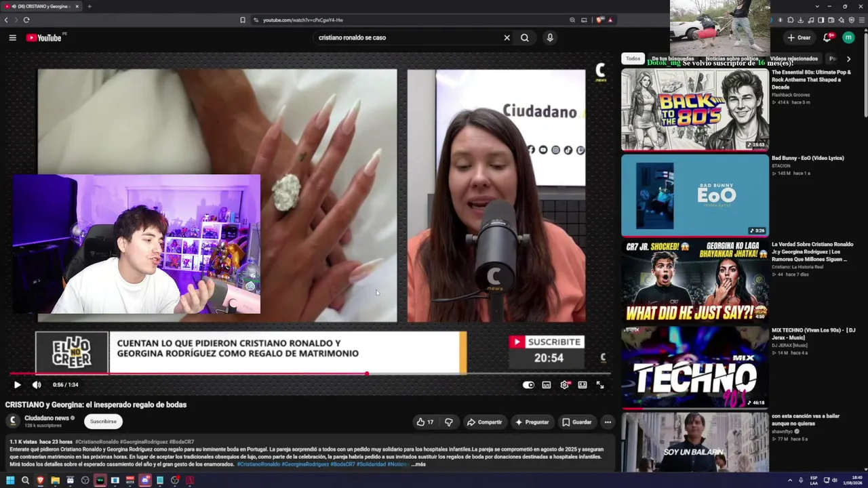The height and width of the screenshot is (488, 868).
Task: Open the Brave Shields lion icon
Action: pos(599,20)
